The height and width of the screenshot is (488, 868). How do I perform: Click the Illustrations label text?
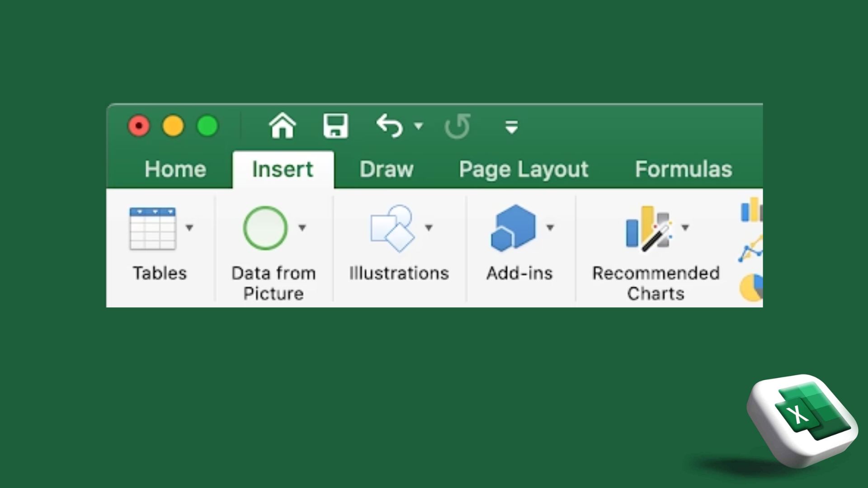pyautogui.click(x=399, y=273)
